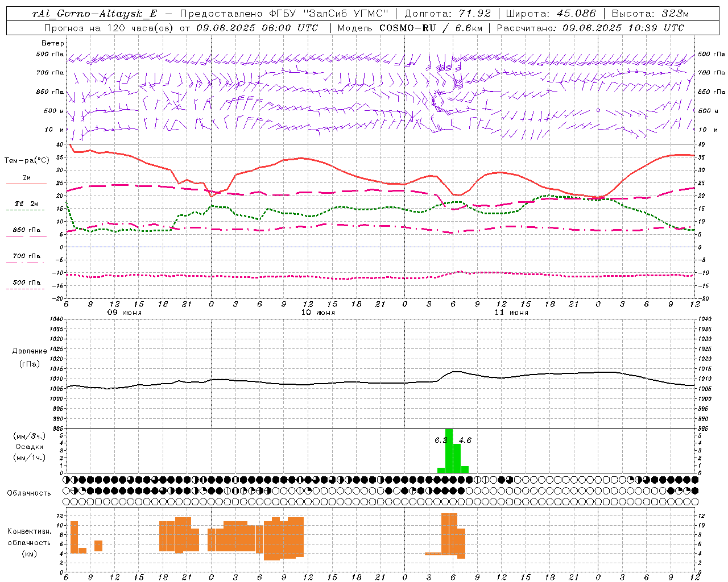Viewport: 728px width, 582px height.
Task: Click the Облачность cloudiness label
Action: click(29, 493)
